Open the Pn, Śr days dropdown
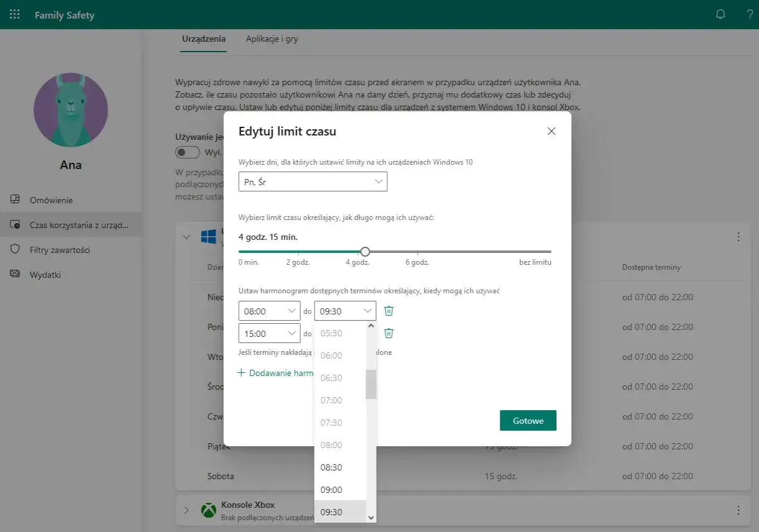 [x=313, y=181]
